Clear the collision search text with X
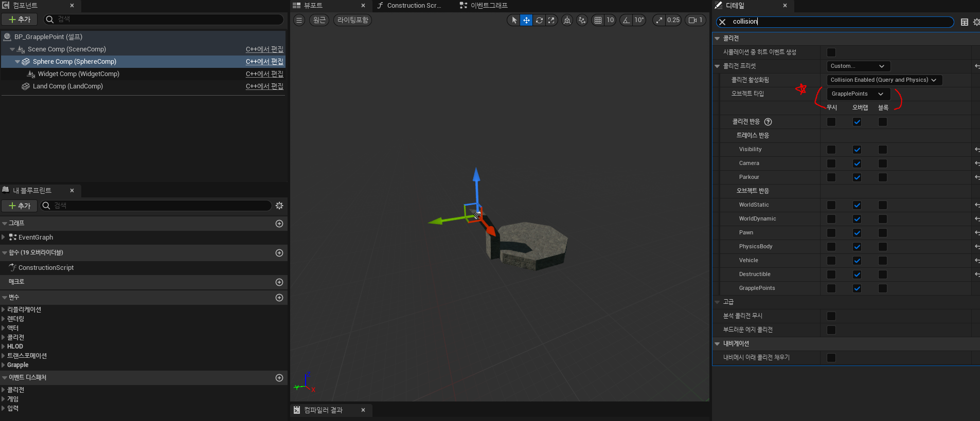Viewport: 980px width, 421px height. click(x=722, y=22)
